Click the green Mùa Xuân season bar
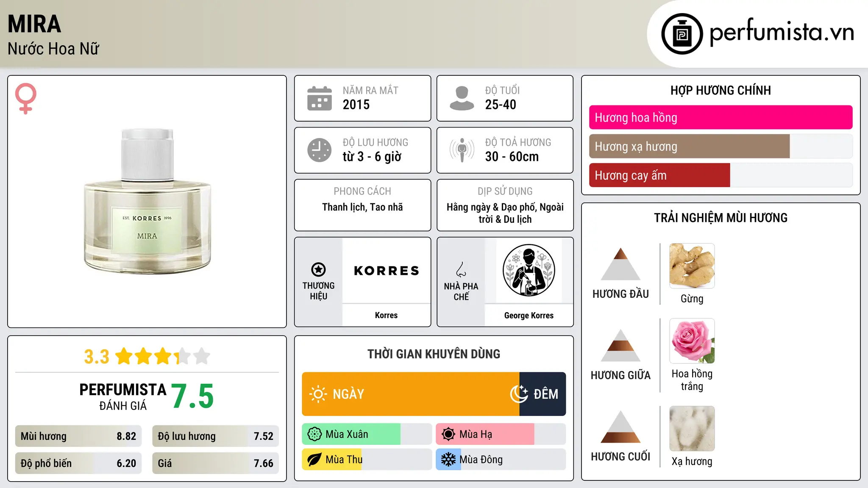868x488 pixels. click(x=351, y=434)
